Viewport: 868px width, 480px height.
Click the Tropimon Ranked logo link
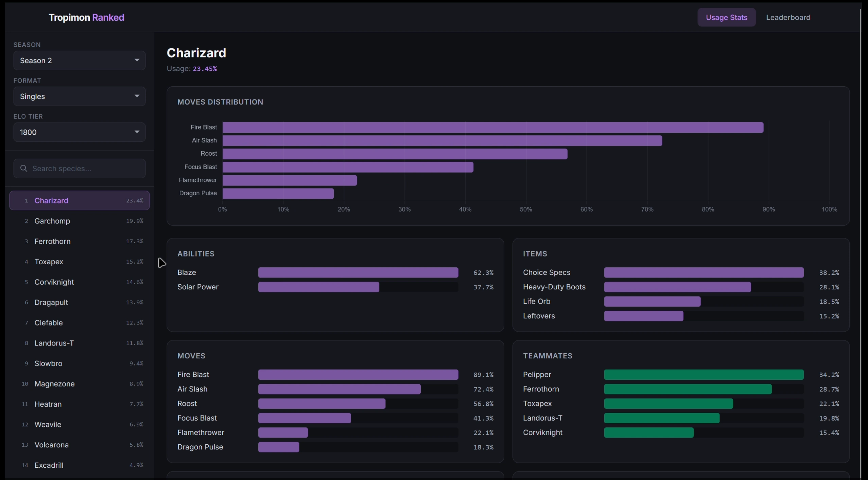(86, 17)
